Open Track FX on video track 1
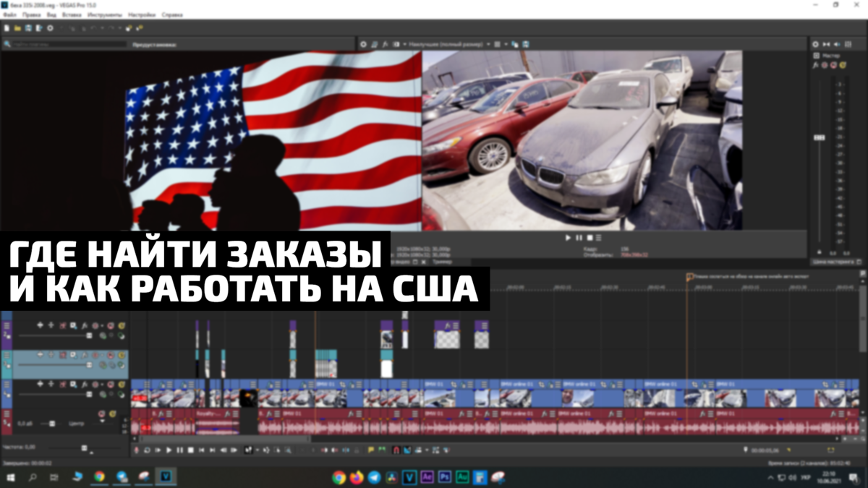868x488 pixels. (x=85, y=326)
